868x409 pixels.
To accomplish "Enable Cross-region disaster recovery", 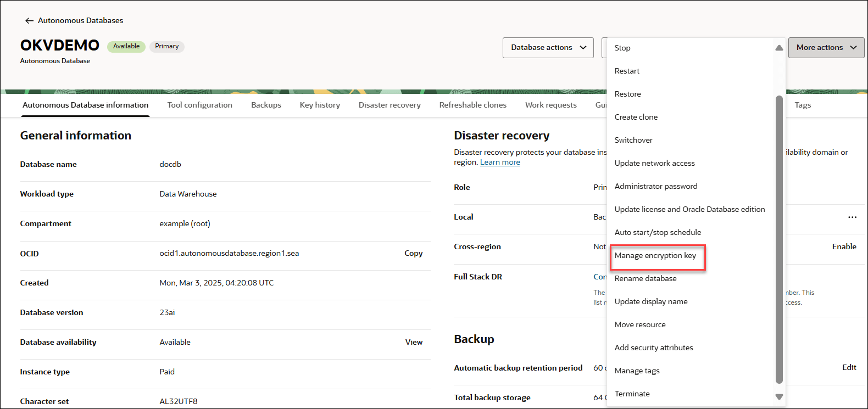I will click(844, 247).
